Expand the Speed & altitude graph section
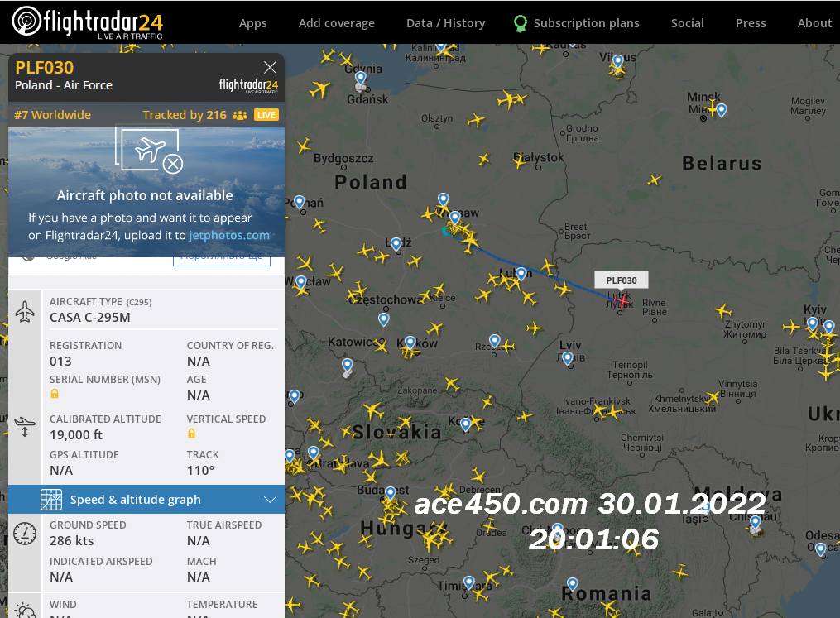 click(x=270, y=500)
